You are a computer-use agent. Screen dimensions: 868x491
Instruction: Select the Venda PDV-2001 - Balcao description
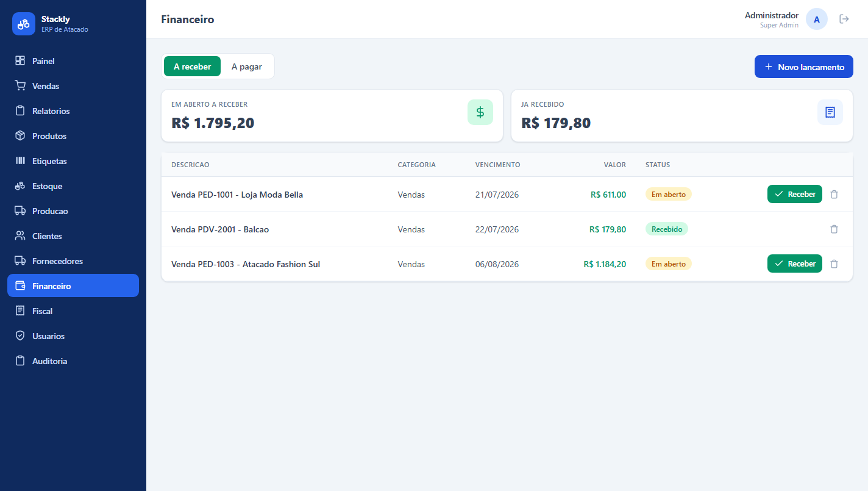point(220,229)
